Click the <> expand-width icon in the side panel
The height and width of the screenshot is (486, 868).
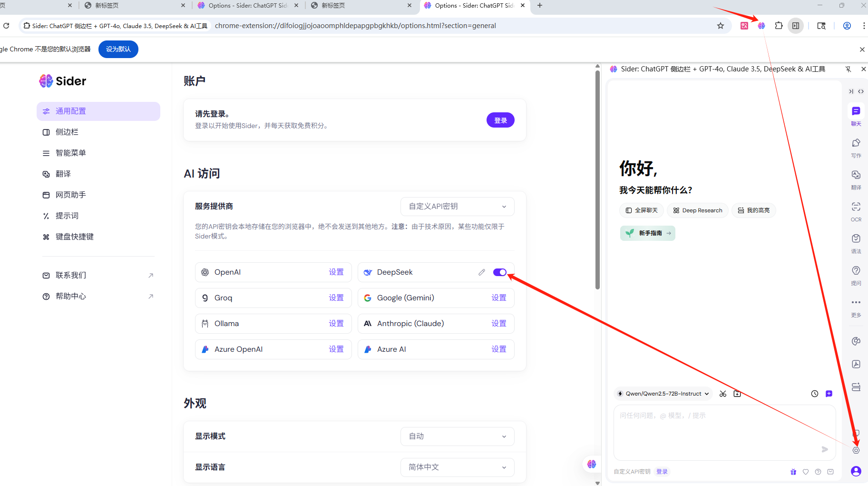861,91
